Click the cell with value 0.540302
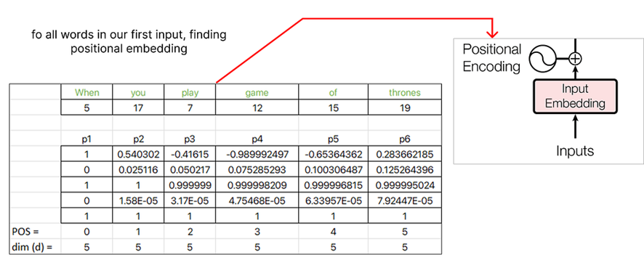Screen dimensions: 644x265 [138, 154]
